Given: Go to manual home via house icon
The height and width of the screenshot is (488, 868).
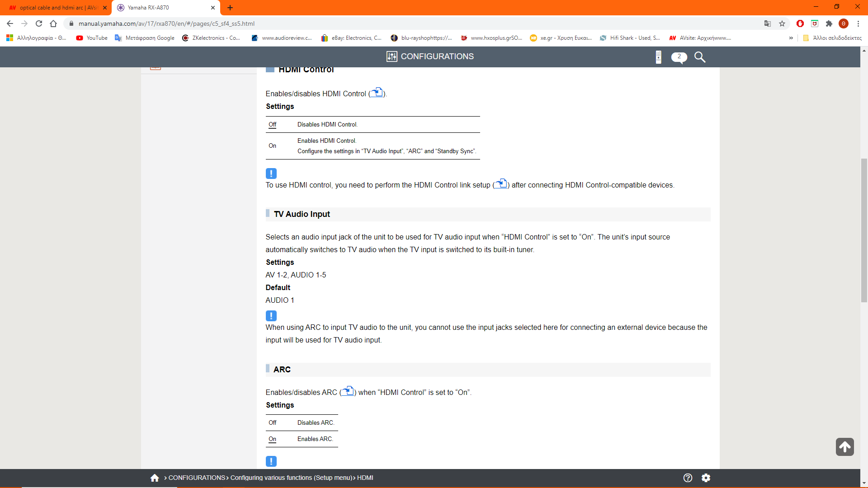Looking at the screenshot, I should 155,478.
